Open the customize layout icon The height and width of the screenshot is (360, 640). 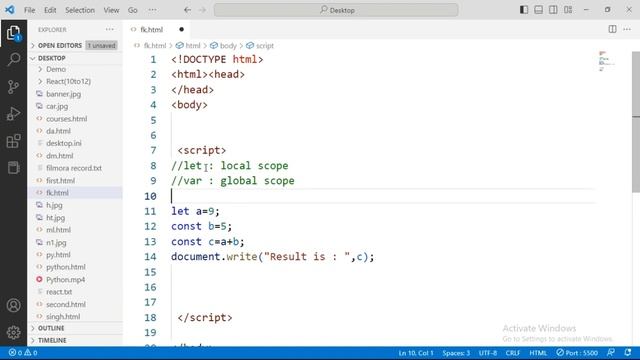tap(568, 10)
